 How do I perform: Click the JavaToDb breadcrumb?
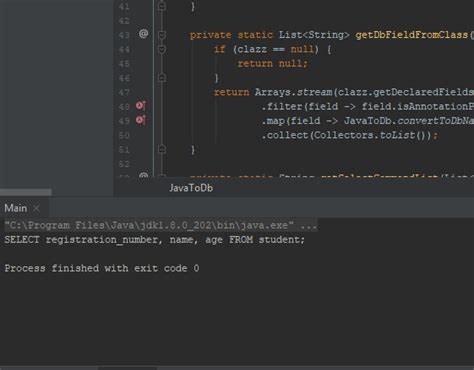[191, 188]
